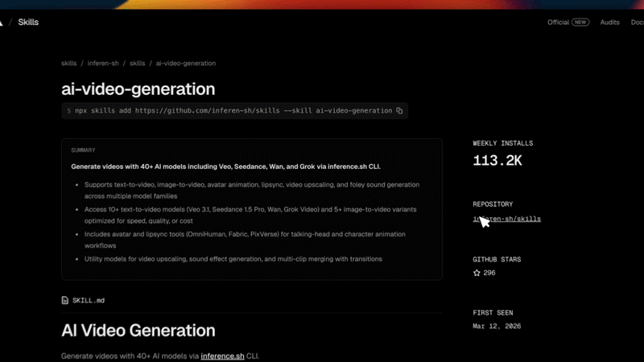
Task: Copy the npx install command icon
Action: point(399,111)
